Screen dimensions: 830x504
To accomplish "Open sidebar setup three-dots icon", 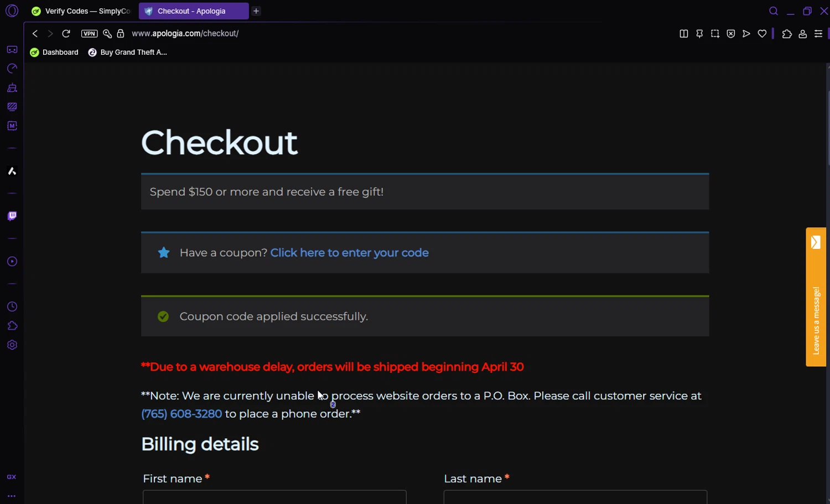I will (x=12, y=496).
